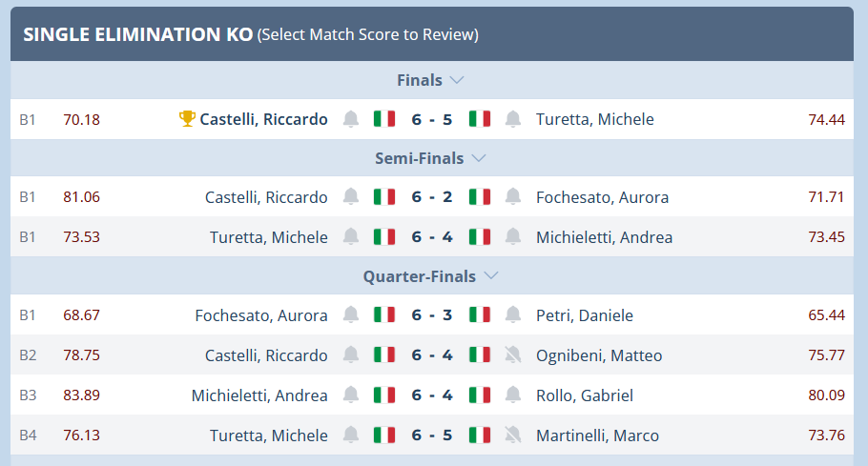
Task: Toggle notification bell for Turetta, Michele in Finals
Action: 512,119
